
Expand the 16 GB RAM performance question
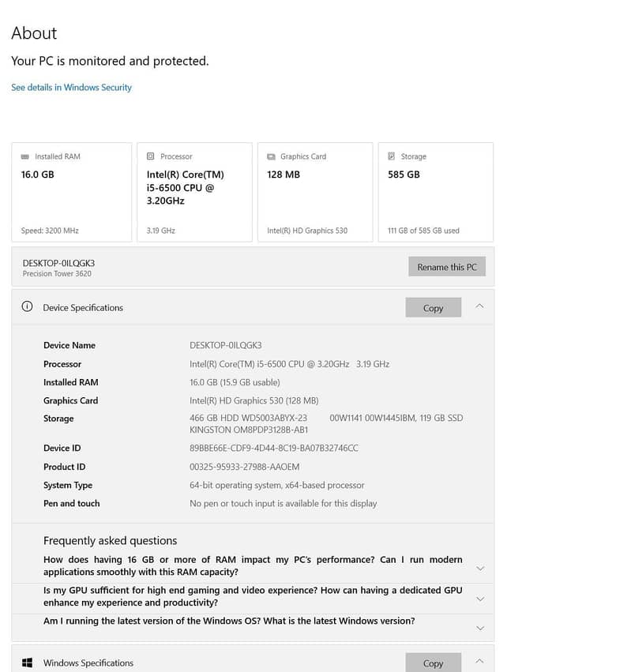click(x=480, y=569)
